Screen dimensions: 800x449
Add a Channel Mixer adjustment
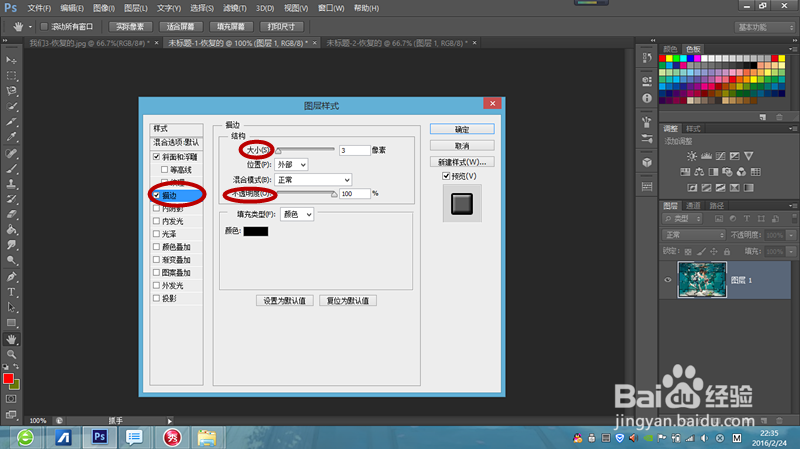[x=741, y=172]
